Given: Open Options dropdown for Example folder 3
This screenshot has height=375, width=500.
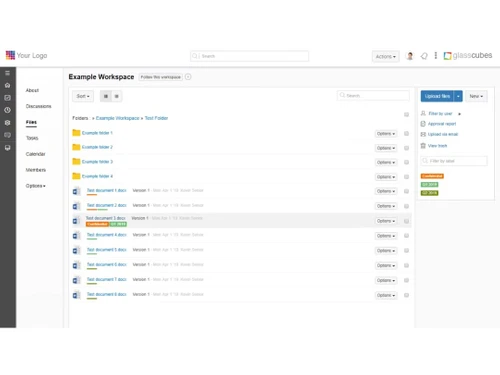Looking at the screenshot, I should (x=386, y=162).
